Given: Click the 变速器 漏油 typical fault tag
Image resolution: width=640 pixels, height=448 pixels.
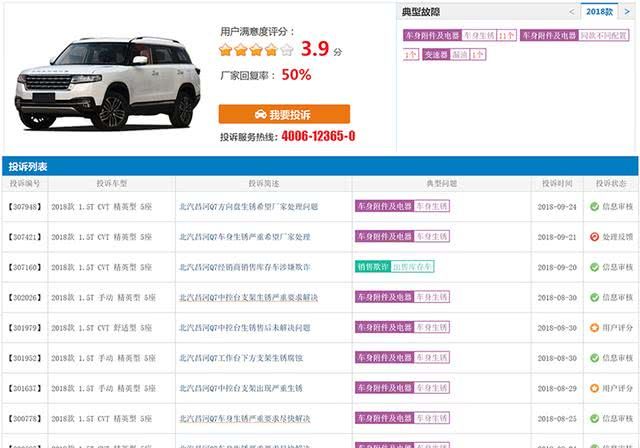Looking at the screenshot, I should tap(454, 54).
